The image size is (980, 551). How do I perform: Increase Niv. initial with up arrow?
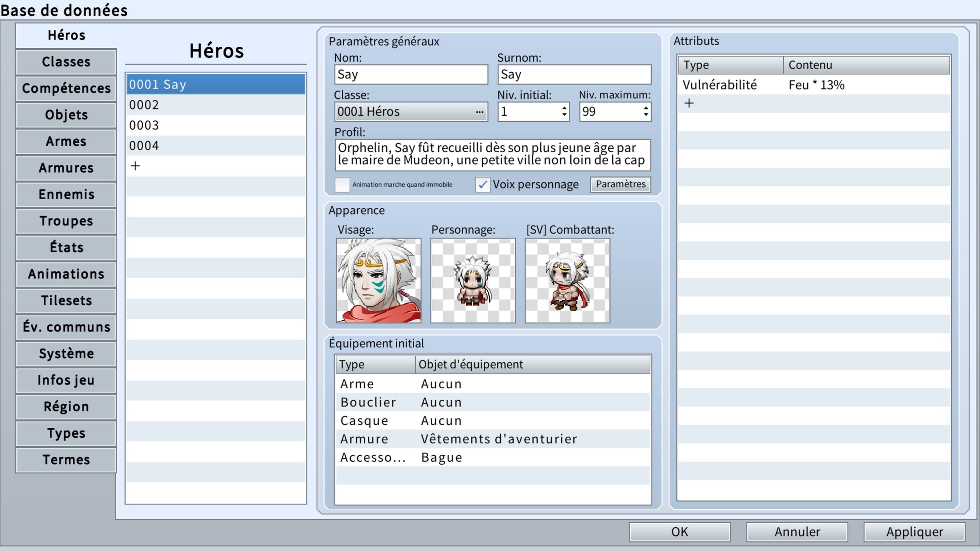564,108
